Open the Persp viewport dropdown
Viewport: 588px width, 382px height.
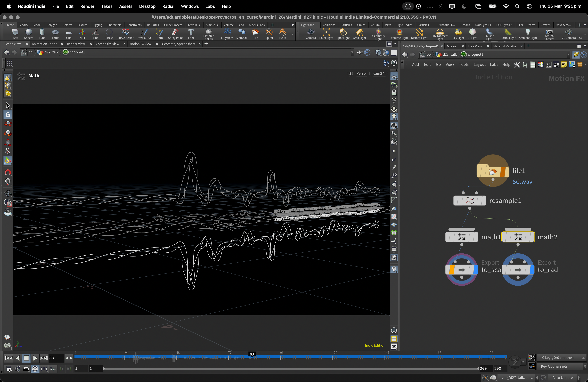(x=362, y=73)
